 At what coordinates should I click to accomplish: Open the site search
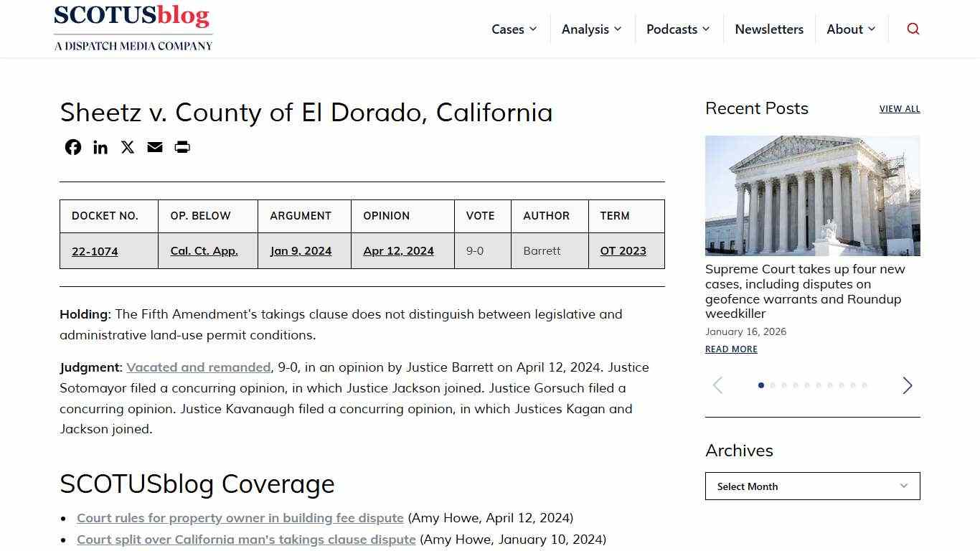point(913,29)
